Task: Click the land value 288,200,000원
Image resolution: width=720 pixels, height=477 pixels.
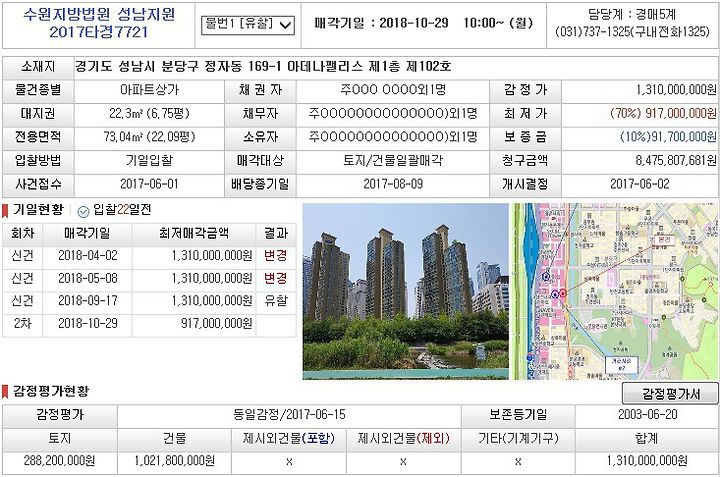Action: coord(60,460)
